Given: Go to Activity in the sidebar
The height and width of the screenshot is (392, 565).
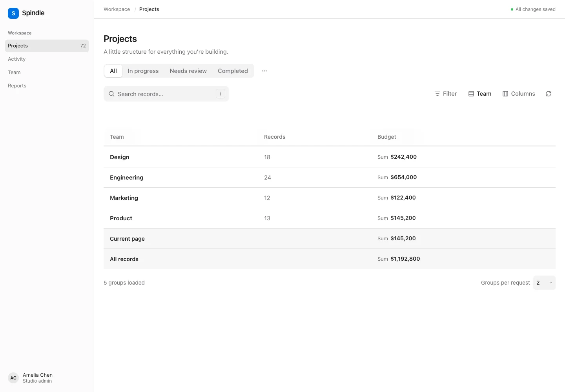Looking at the screenshot, I should click(47, 59).
